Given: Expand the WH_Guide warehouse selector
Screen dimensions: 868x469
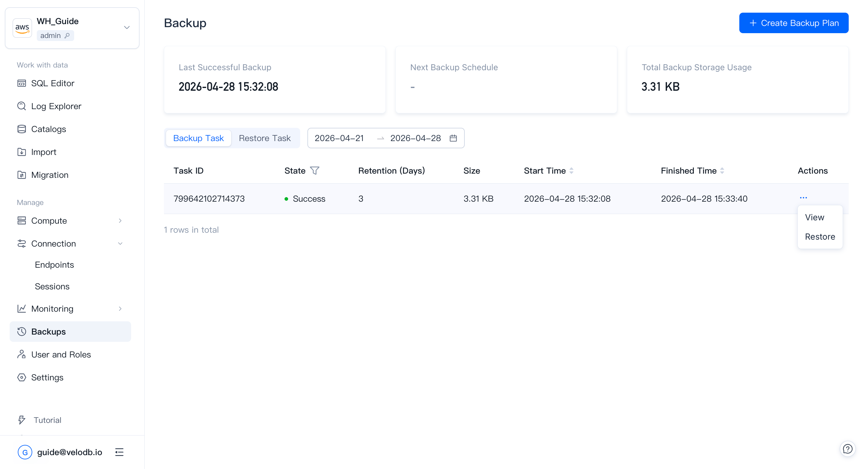Looking at the screenshot, I should pos(127,28).
